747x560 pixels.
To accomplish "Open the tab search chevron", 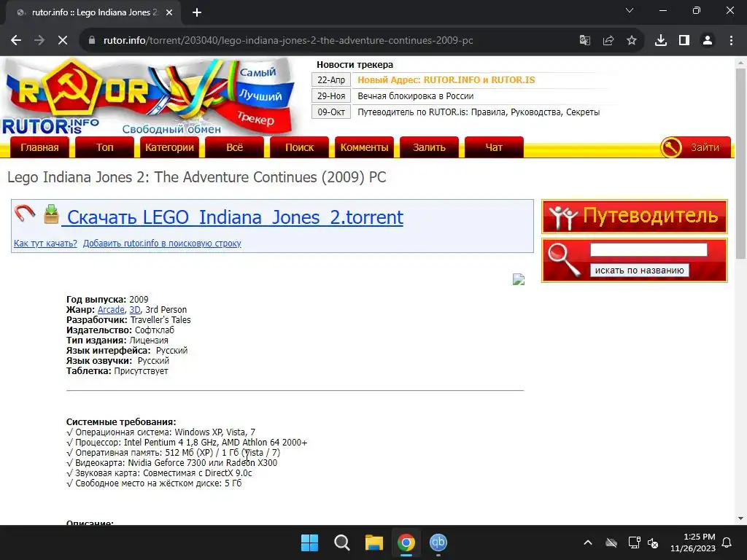I will [630, 10].
